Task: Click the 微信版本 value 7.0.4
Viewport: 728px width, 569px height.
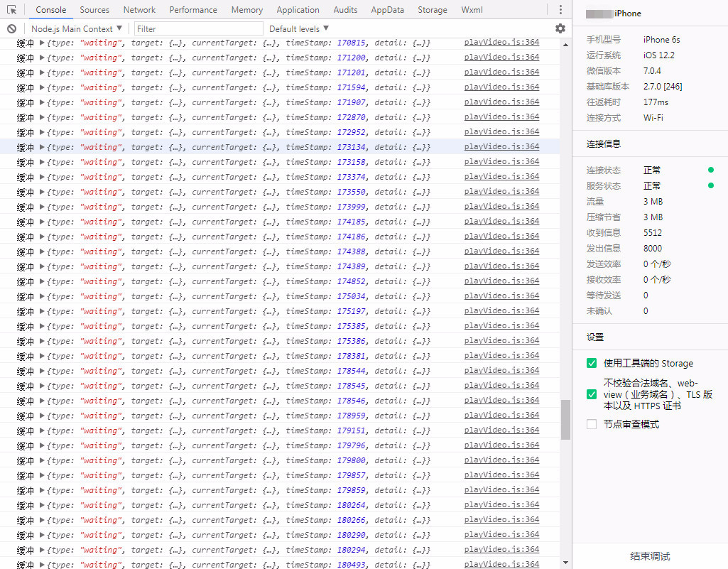Action: pyautogui.click(x=652, y=71)
